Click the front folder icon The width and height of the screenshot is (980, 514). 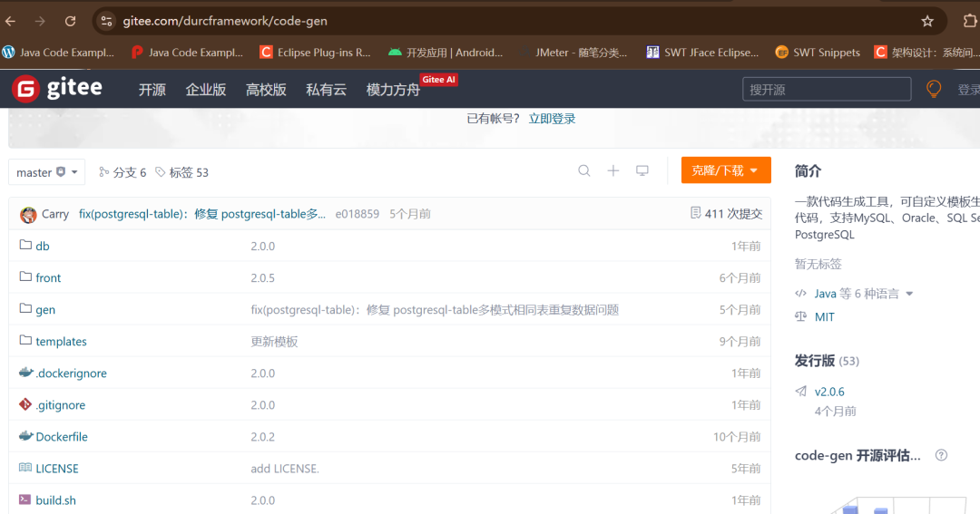[25, 276]
